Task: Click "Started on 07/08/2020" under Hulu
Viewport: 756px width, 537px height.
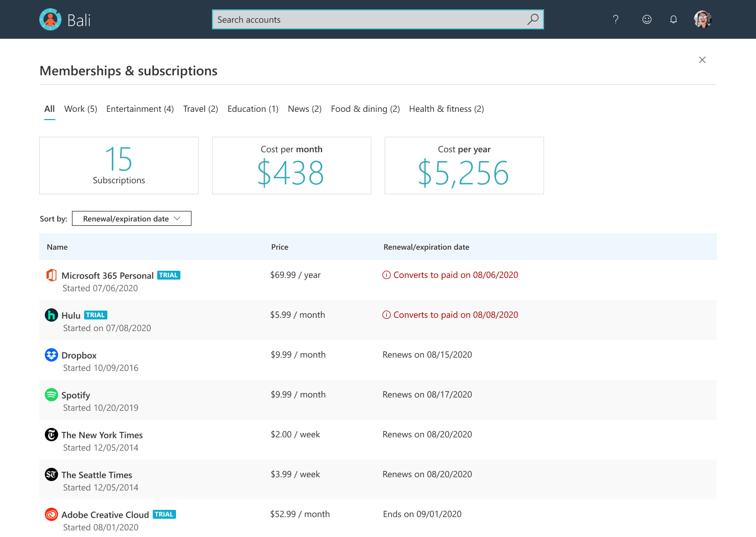Action: coord(107,328)
